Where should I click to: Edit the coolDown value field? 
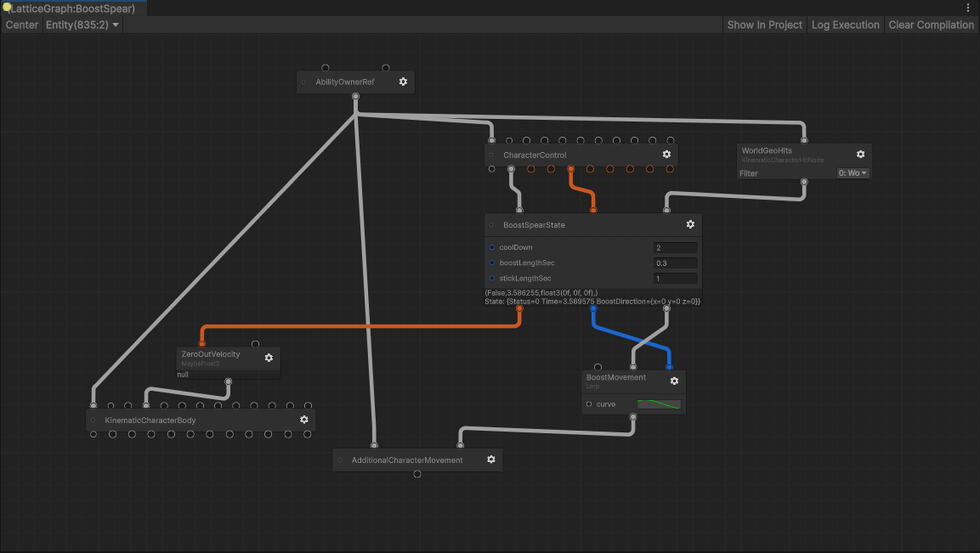pos(675,247)
